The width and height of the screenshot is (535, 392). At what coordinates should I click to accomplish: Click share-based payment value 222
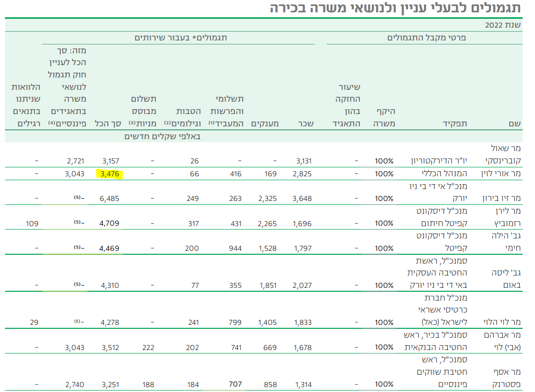[x=148, y=348]
